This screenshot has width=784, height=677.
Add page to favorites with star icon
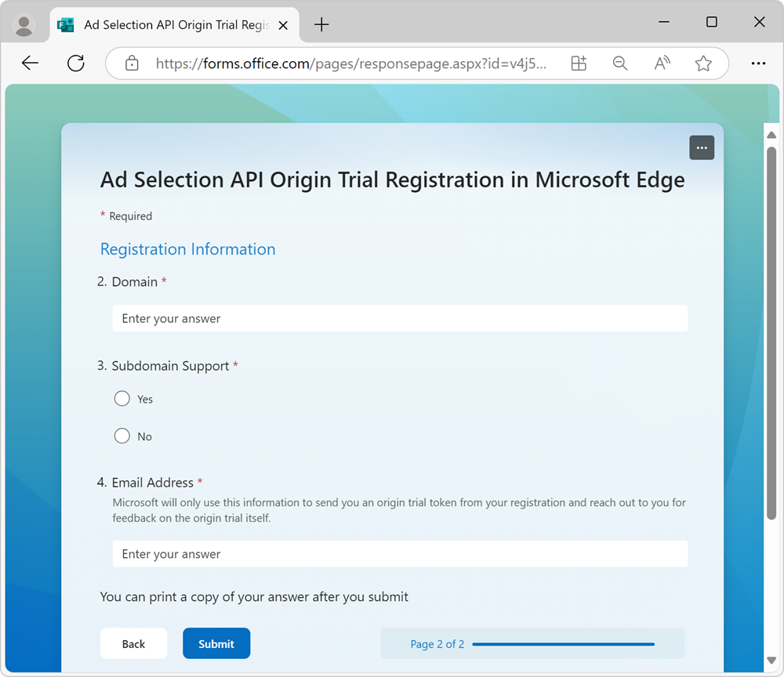click(703, 63)
